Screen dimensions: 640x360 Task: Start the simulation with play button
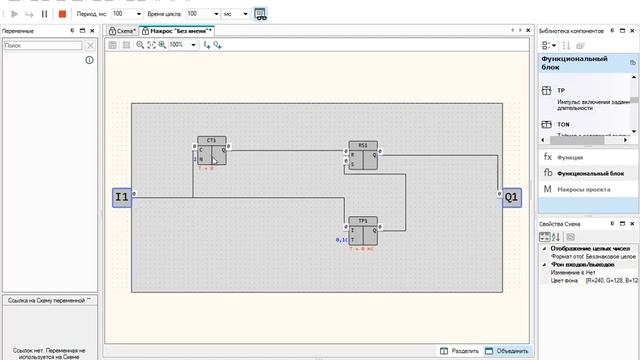point(14,14)
